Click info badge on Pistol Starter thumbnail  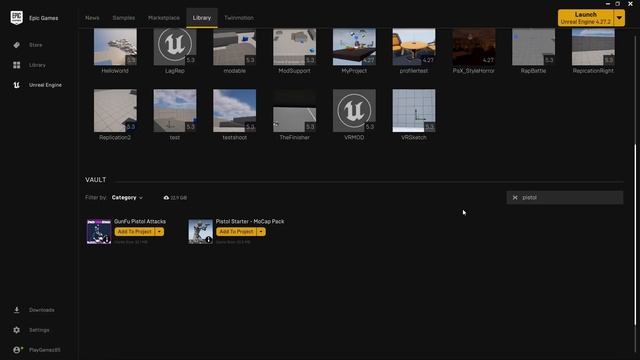(209, 240)
